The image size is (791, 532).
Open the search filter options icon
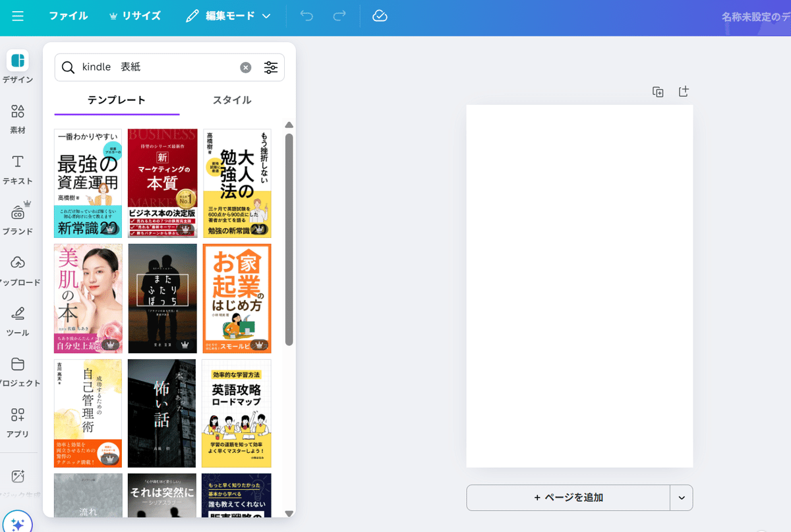pos(271,67)
